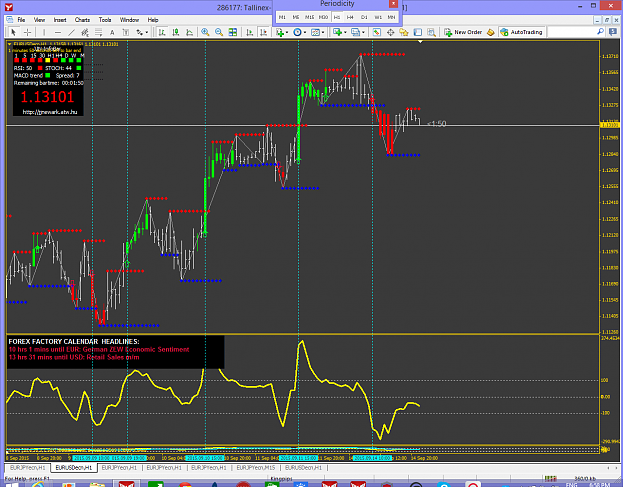This screenshot has height=487, width=625.
Task: Click the 2015.09.11 15:00 timeline marker
Action: 298,458
